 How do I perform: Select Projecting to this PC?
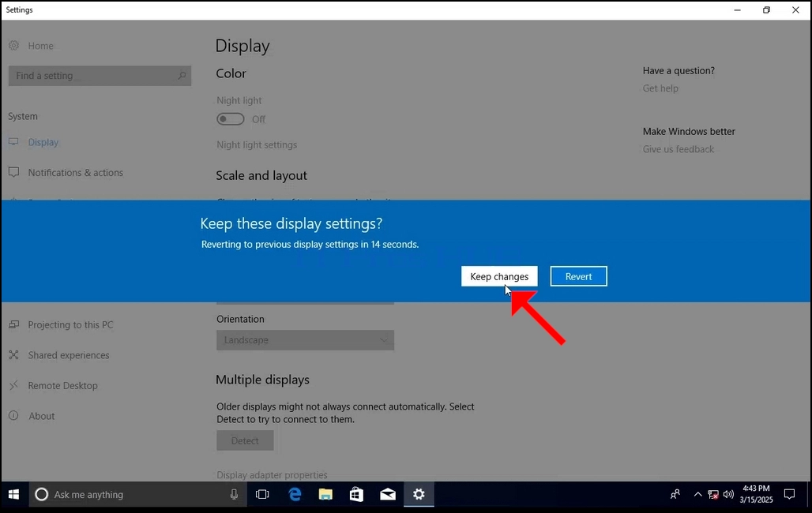pyautogui.click(x=70, y=324)
